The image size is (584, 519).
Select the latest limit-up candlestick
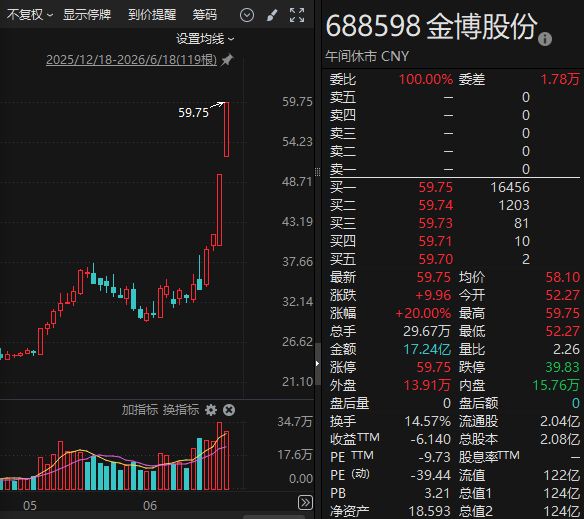point(226,129)
